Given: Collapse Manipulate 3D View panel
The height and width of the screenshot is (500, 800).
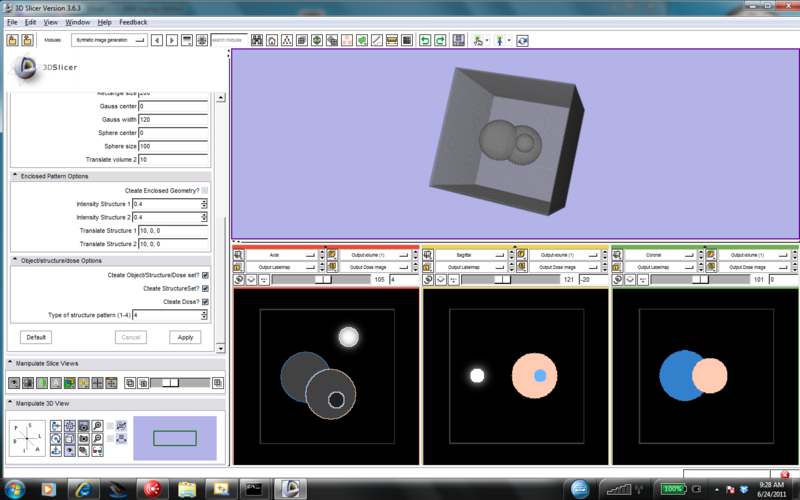Looking at the screenshot, I should pyautogui.click(x=115, y=403).
